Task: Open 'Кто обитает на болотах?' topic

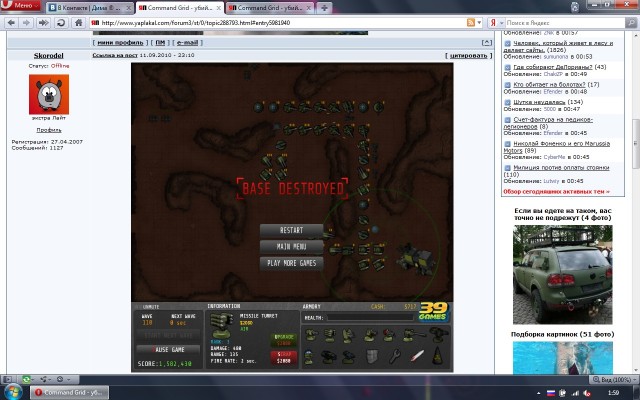Action: [x=549, y=84]
